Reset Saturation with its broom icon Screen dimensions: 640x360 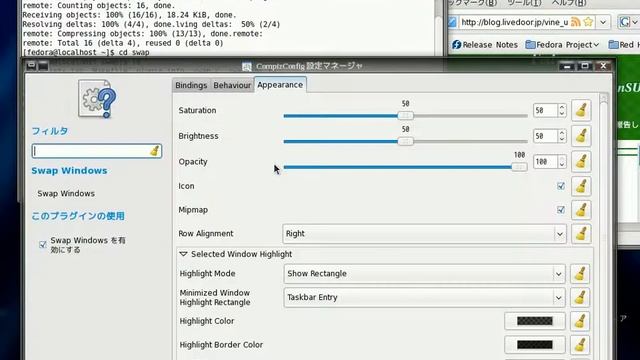coord(581,110)
